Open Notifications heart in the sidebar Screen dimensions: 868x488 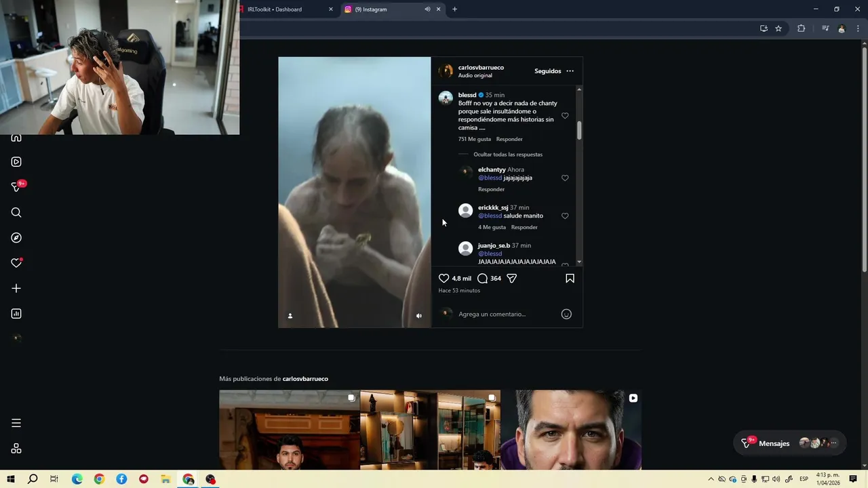16,263
